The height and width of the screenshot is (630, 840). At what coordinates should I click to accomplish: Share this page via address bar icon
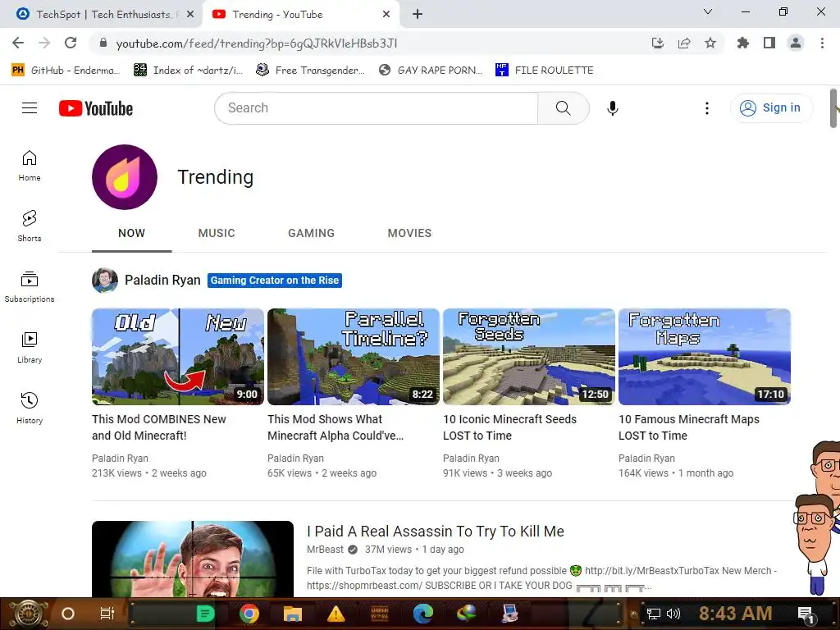684,43
